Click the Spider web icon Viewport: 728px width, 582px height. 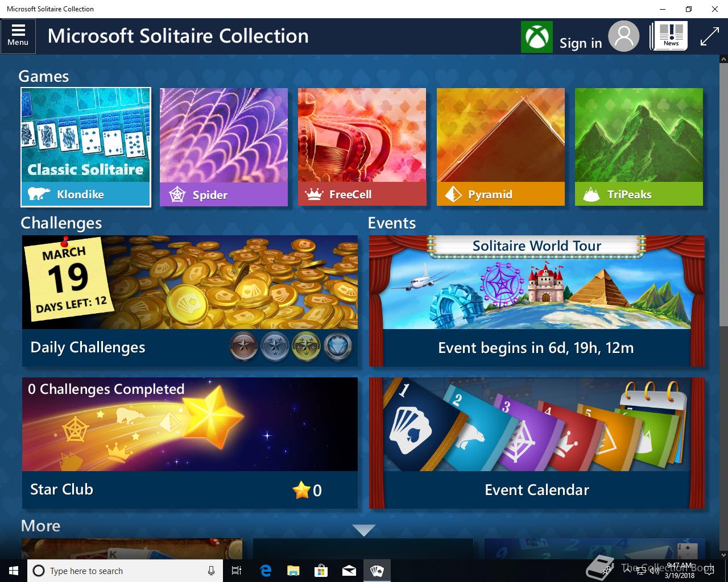point(178,195)
